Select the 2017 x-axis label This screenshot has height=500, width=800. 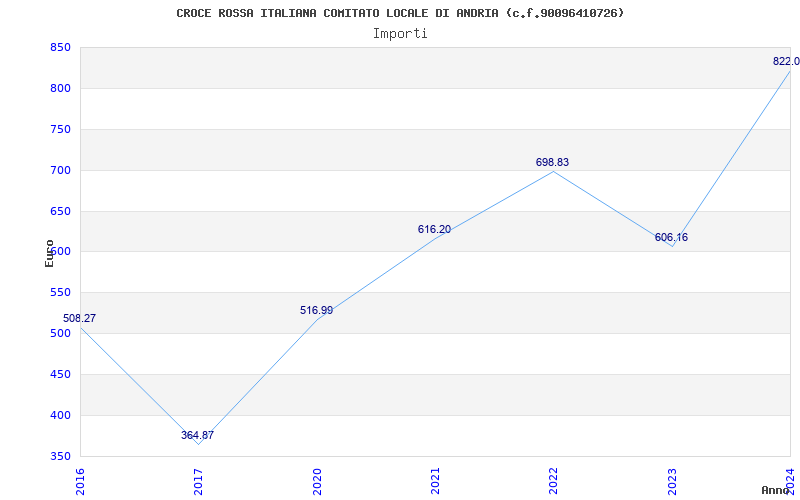[198, 482]
